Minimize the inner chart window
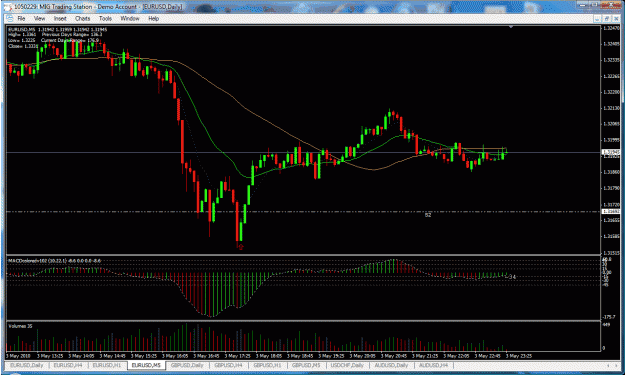Image resolution: width=625 pixels, height=375 pixels. [x=597, y=18]
